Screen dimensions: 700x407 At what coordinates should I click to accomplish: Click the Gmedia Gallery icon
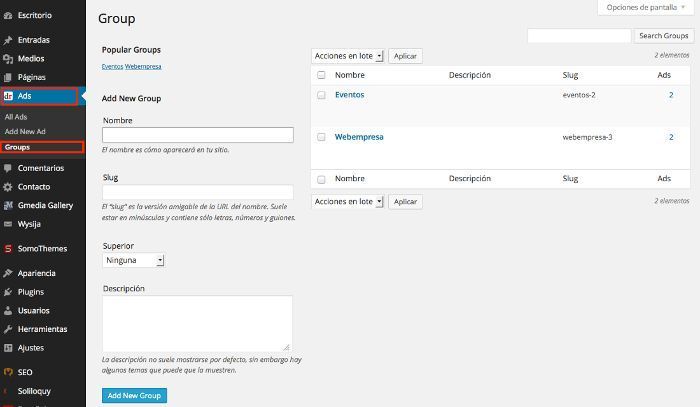coord(8,205)
